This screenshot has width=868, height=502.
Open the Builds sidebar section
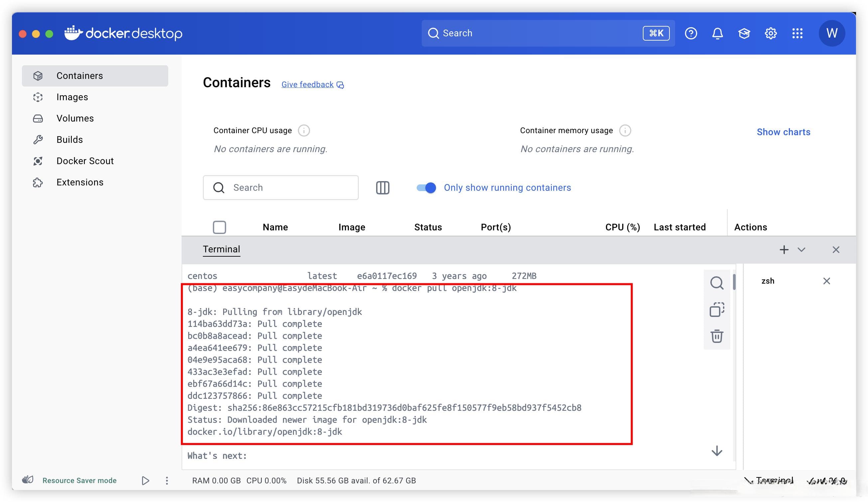(95, 139)
